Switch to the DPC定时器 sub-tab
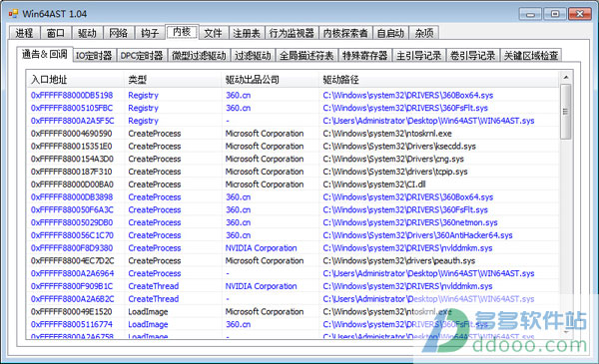The height and width of the screenshot is (364, 599). pos(142,56)
